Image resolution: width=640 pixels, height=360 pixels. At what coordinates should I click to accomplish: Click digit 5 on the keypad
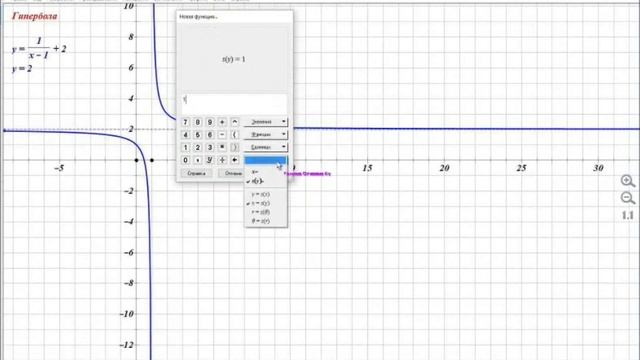pos(198,135)
